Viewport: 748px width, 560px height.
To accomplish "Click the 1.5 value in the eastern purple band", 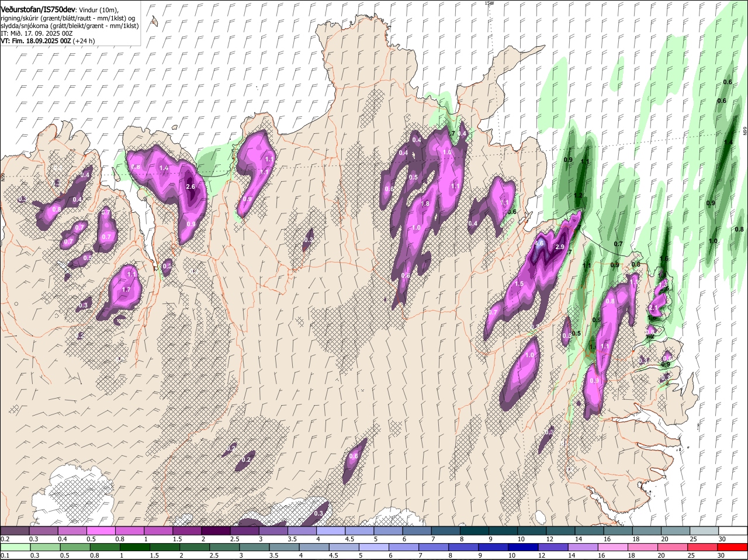I will pyautogui.click(x=520, y=284).
